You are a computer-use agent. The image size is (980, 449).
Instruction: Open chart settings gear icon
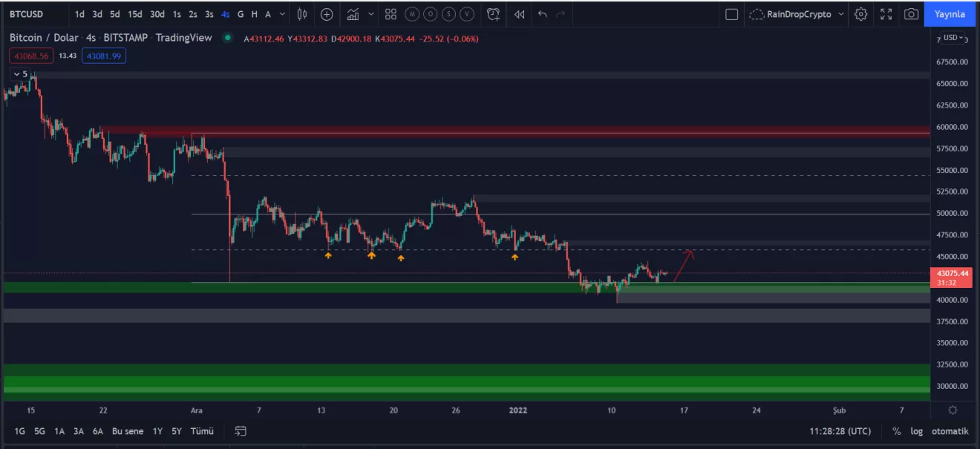(860, 14)
